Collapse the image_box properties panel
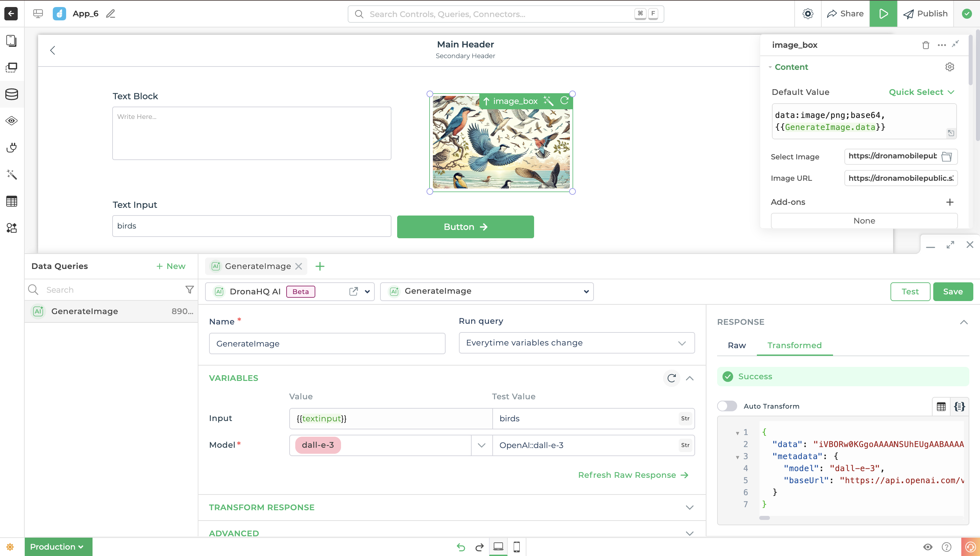 [x=955, y=44]
